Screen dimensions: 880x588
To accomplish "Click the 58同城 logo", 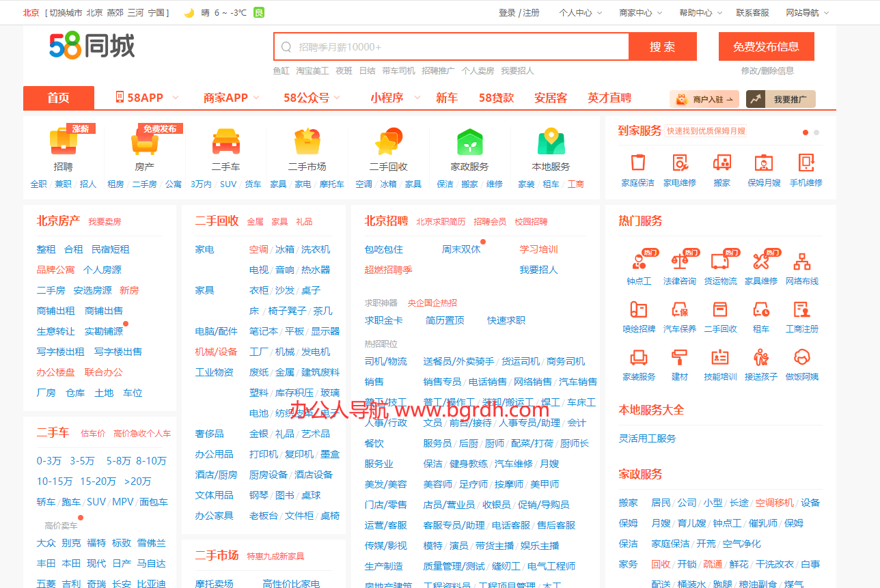I will tap(92, 46).
